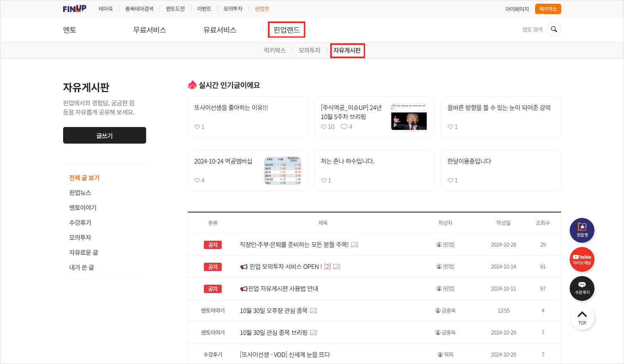
Task: Open post 10월 30일 오후장 관심 종목
Action: [274, 311]
